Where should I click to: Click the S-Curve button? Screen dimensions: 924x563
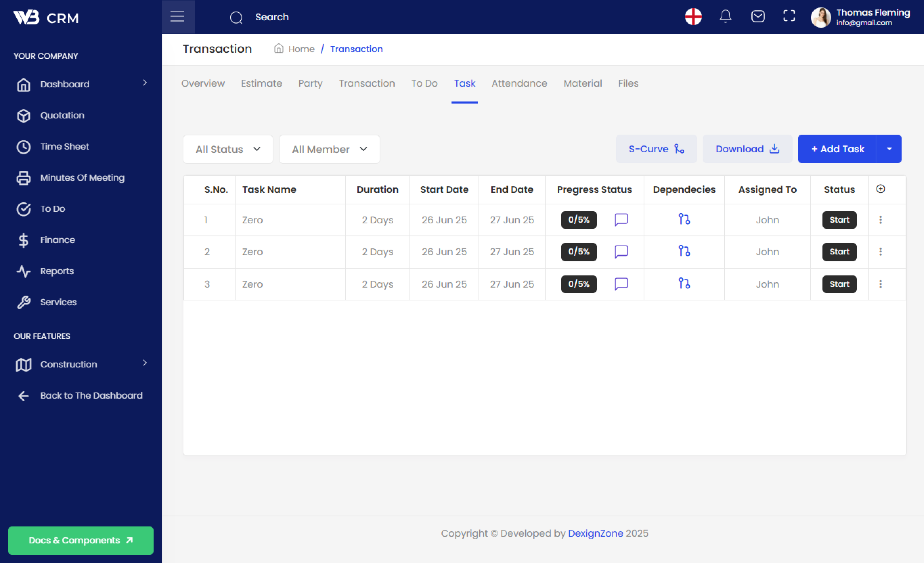click(x=656, y=149)
